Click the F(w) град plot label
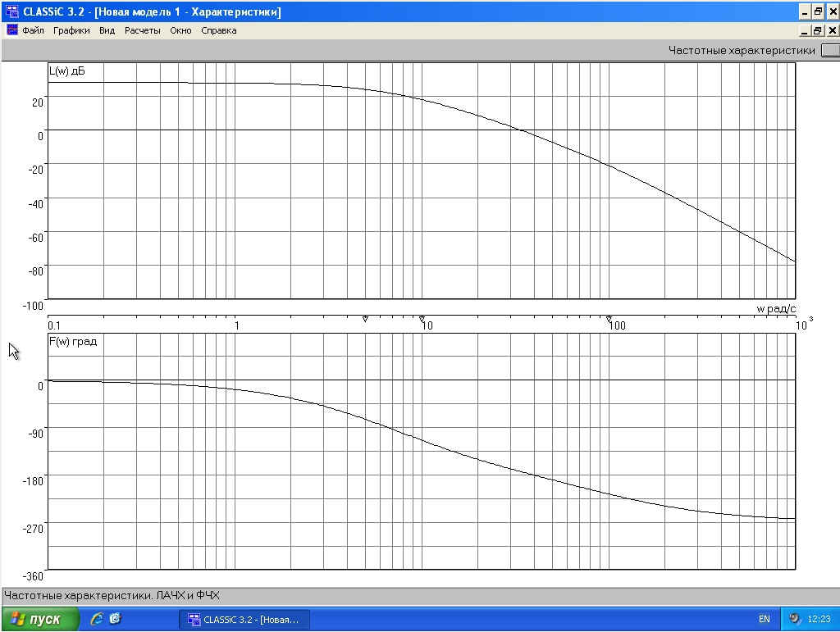Screen dimensions: 840x632 click(x=73, y=342)
